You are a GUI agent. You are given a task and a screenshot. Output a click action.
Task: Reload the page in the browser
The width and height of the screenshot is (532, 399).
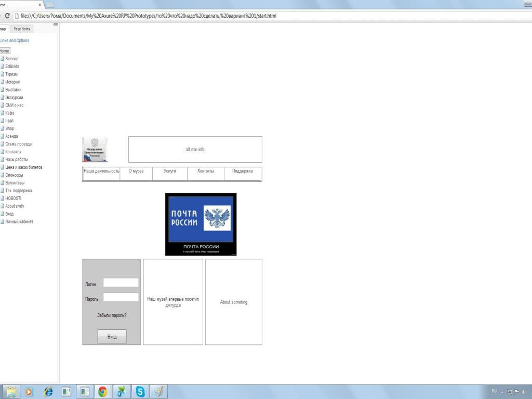point(7,16)
